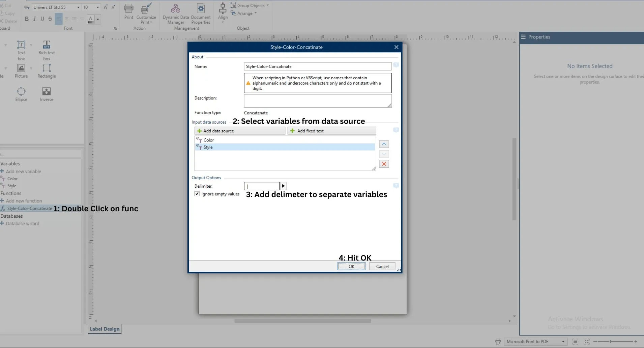644x348 pixels.
Task: Click the red X remove data source icon
Action: pos(384,164)
